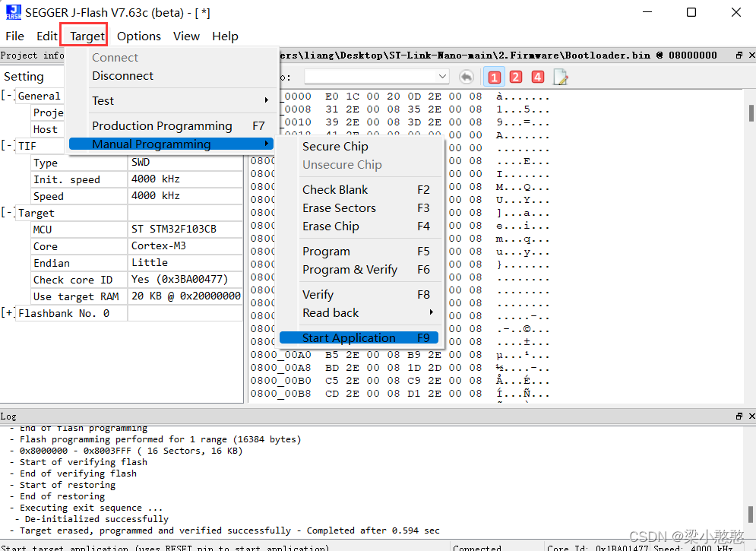Click the edit data file icon
The width and height of the screenshot is (756, 551).
560,77
